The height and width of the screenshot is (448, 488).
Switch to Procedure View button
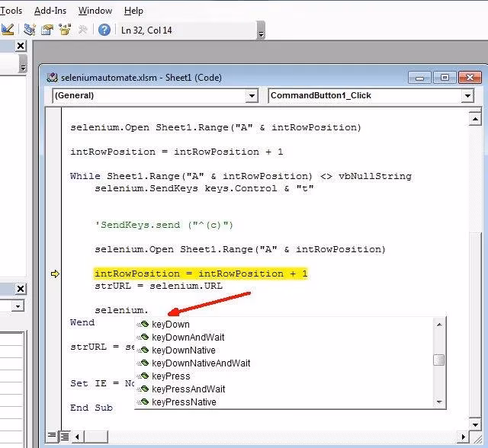(x=53, y=436)
